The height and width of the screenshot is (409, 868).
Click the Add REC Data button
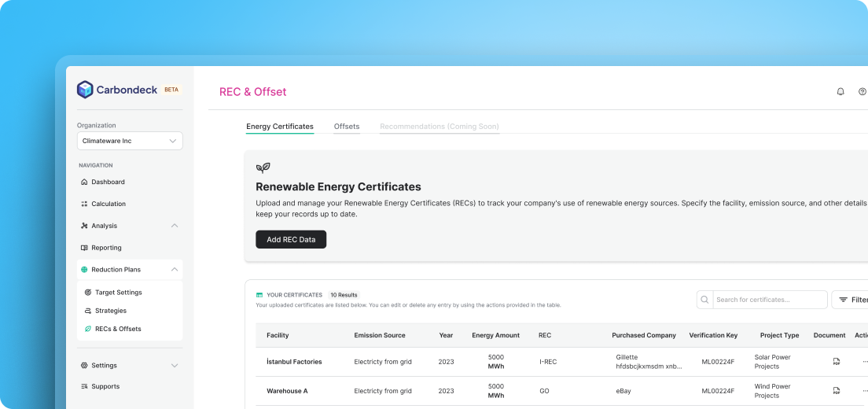[x=291, y=240]
